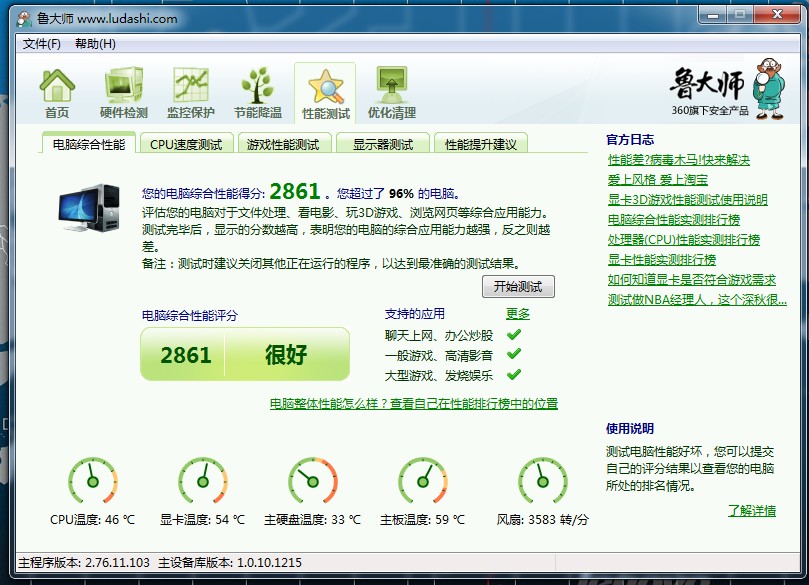Open 测试做NBA经理人 link
Screen dimensions: 809x585
pos(697,299)
